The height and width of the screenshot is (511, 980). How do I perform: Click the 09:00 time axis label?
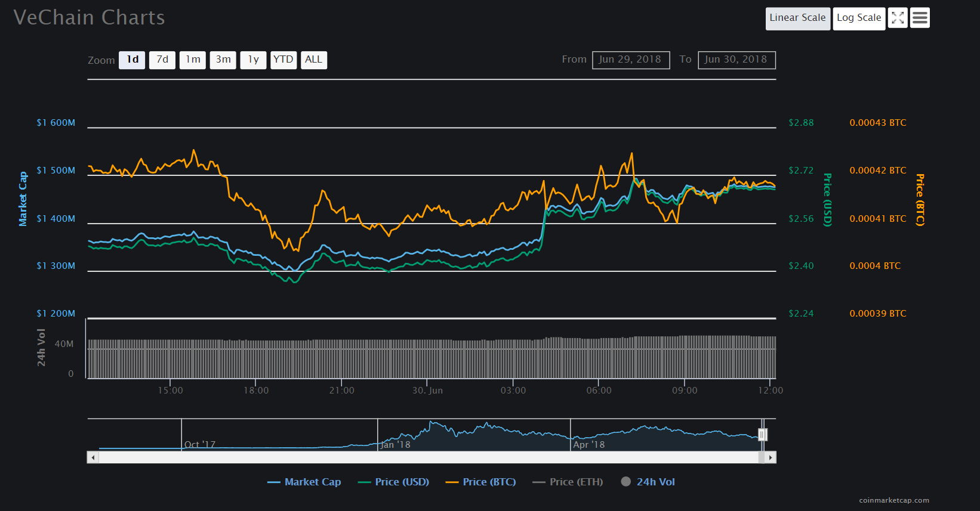click(x=685, y=391)
